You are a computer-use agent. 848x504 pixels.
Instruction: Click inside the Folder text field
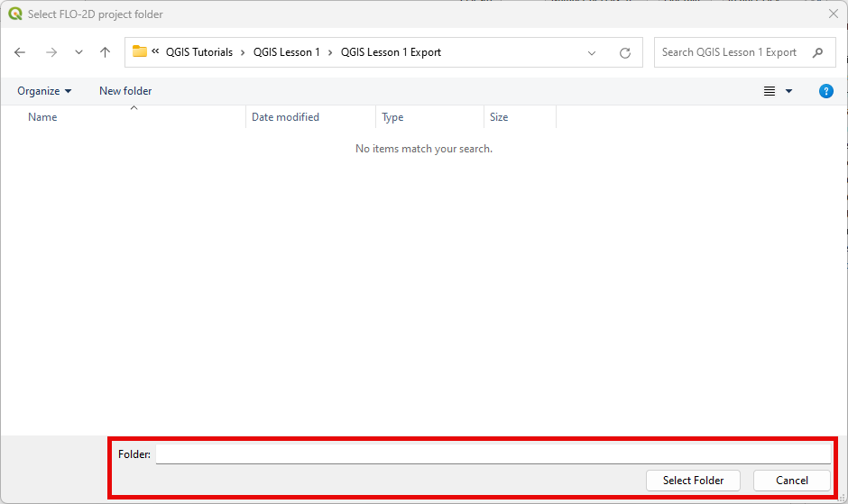pos(492,454)
